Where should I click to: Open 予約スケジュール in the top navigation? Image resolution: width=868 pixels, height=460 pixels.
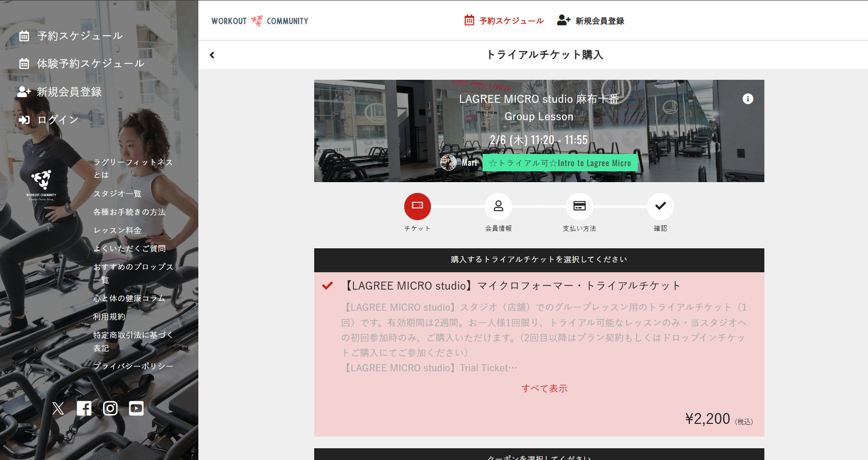click(x=512, y=21)
